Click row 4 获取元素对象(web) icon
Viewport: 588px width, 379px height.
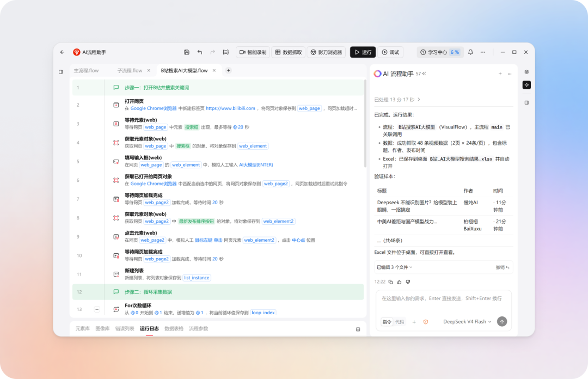(117, 143)
